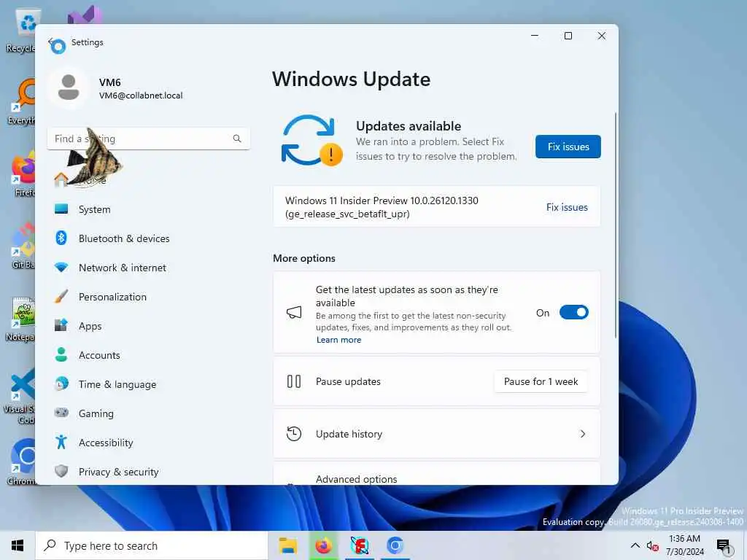Screen dimensions: 747x560
Task: Open File Explorer from the taskbar
Action: coord(287,545)
